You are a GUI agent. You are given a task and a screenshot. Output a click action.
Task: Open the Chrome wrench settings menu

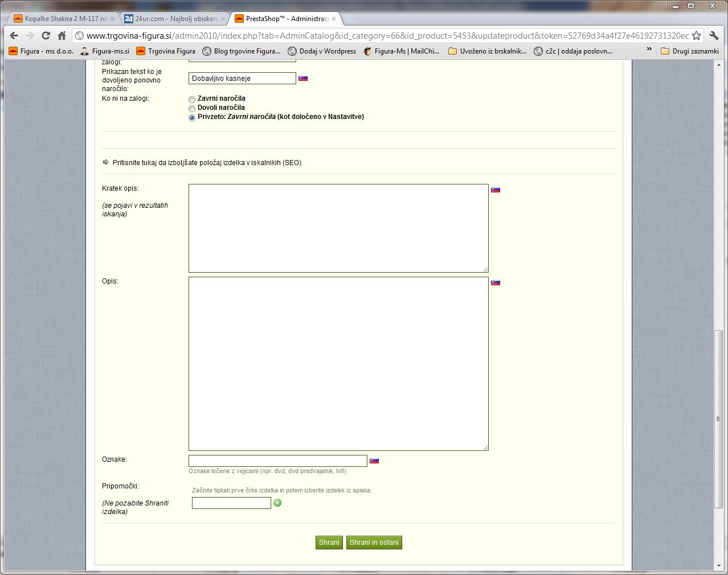tap(714, 35)
